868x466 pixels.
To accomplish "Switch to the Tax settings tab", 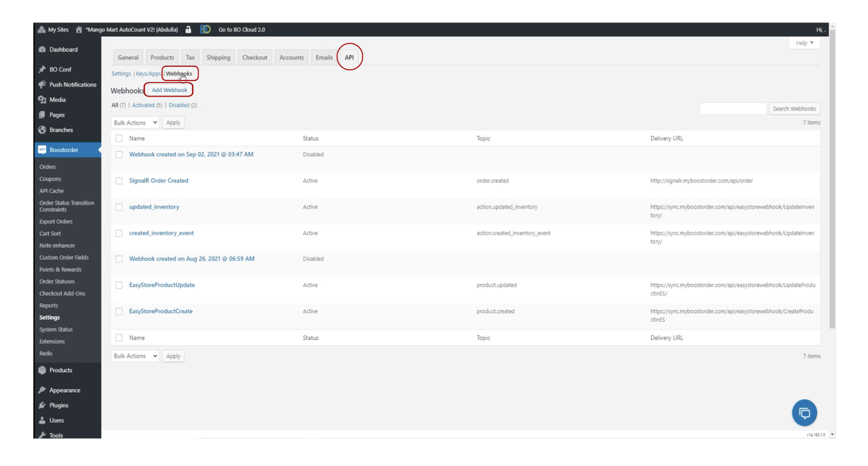I will point(190,57).
